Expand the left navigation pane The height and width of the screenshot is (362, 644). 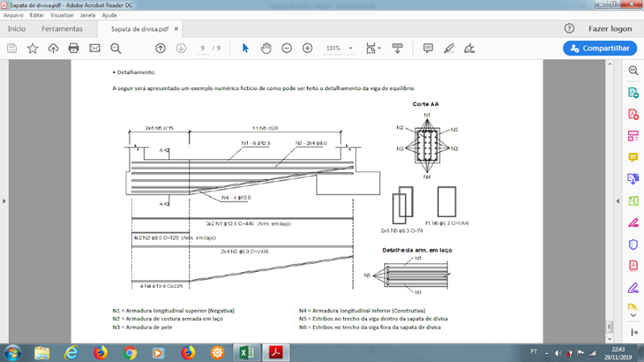[4, 201]
